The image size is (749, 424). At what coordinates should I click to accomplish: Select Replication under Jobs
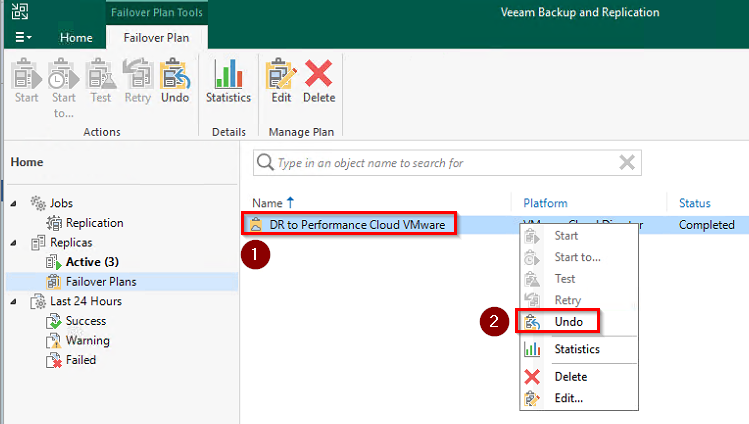[x=95, y=223]
